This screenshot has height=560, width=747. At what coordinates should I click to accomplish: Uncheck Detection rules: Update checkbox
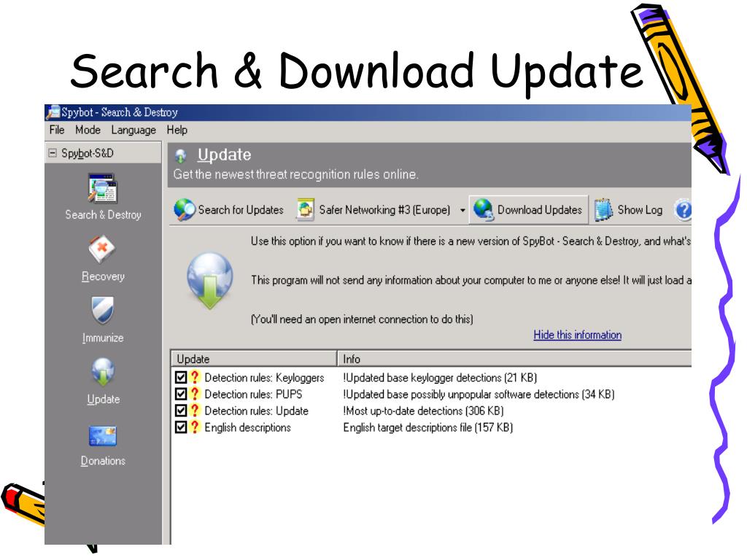[x=181, y=411]
